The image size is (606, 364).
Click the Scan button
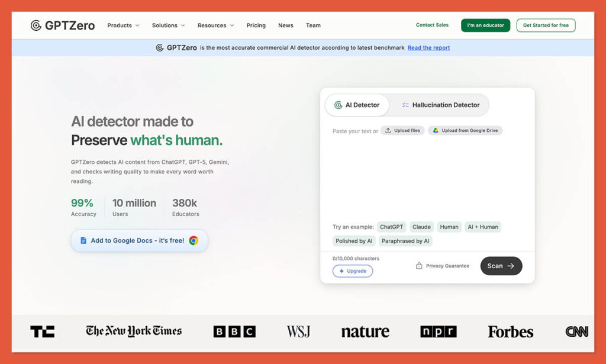pos(501,266)
